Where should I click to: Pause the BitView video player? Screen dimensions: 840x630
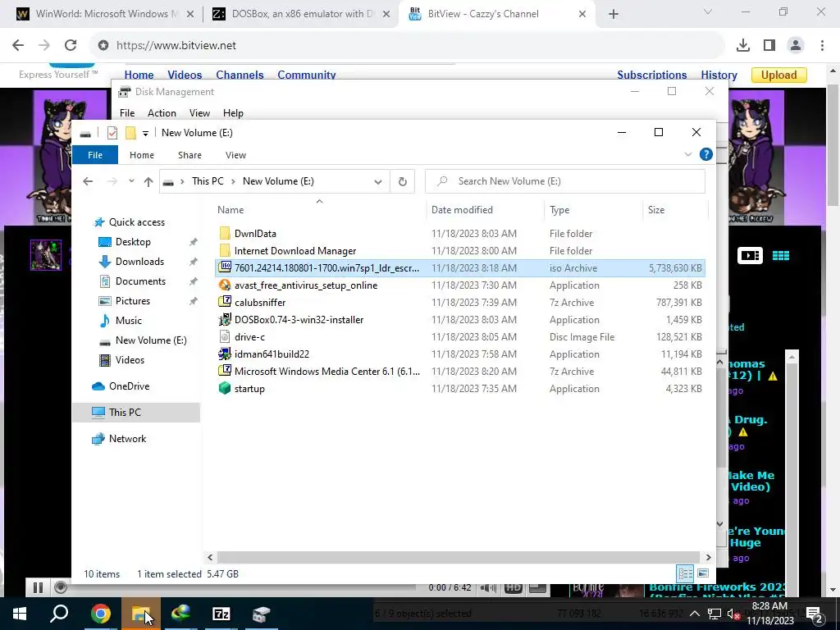38,587
